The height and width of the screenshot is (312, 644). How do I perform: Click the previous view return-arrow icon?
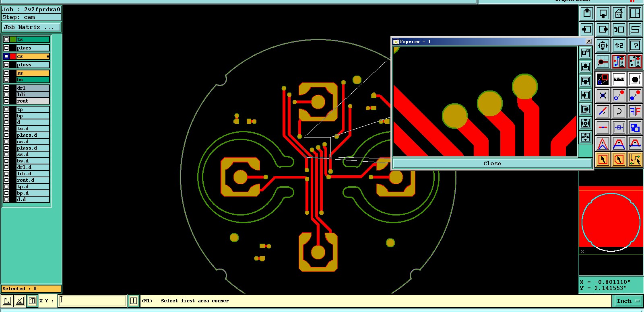[x=619, y=29]
